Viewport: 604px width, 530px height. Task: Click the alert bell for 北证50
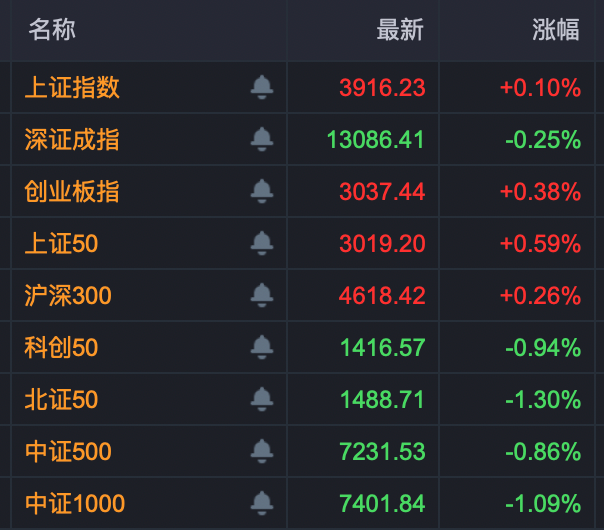pyautogui.click(x=262, y=399)
